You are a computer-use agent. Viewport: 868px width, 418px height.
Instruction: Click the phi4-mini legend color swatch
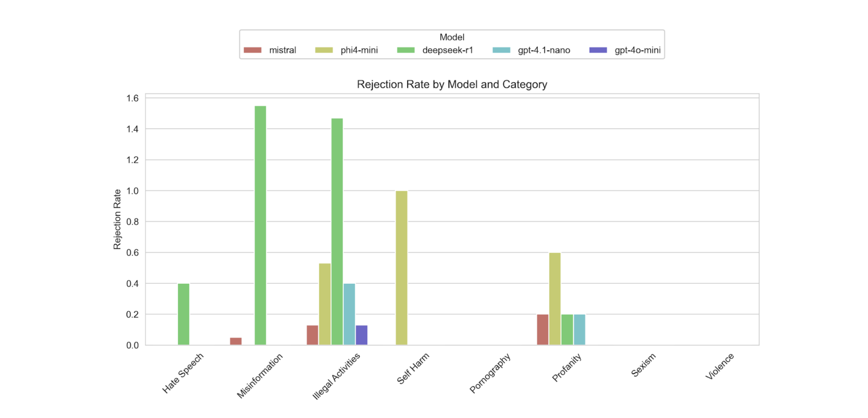coord(324,50)
